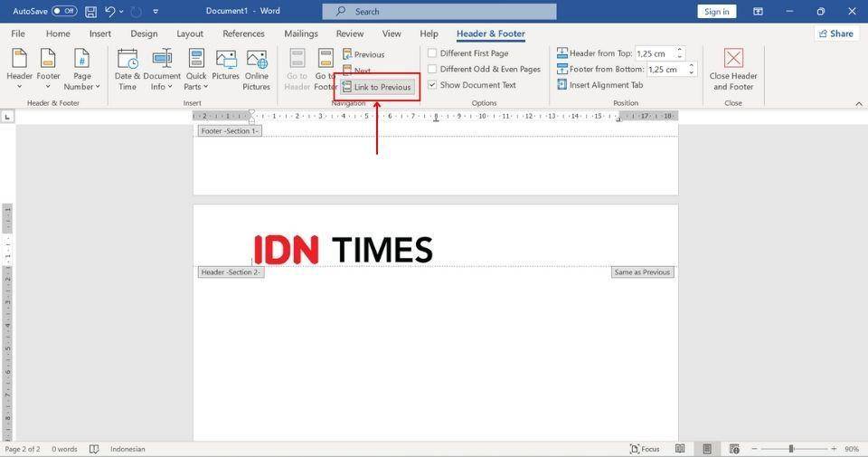This screenshot has width=868, height=457.
Task: Uncheck Show Document Text
Action: [x=472, y=85]
